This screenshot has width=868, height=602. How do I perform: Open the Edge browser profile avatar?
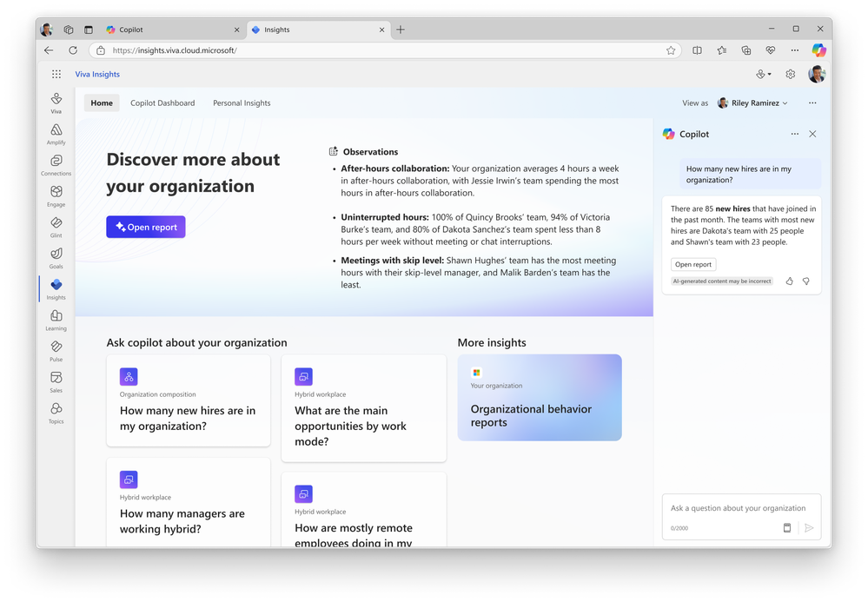pos(47,30)
